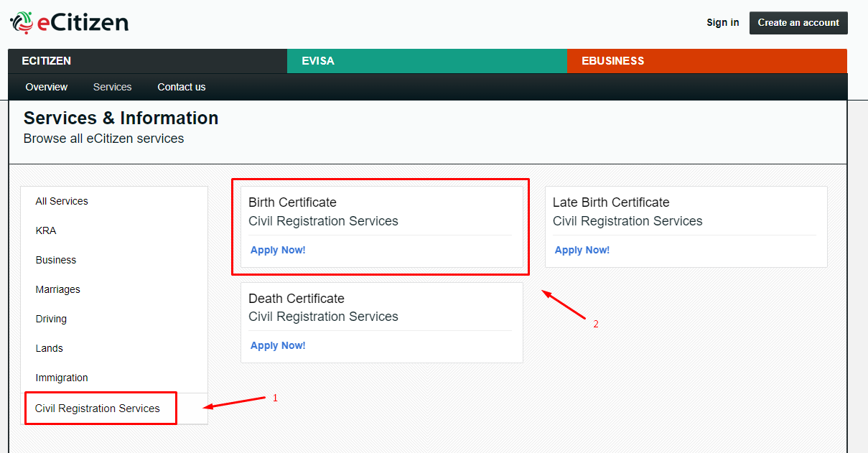The width and height of the screenshot is (868, 453).
Task: Click the Death Certificate card title
Action: point(297,298)
